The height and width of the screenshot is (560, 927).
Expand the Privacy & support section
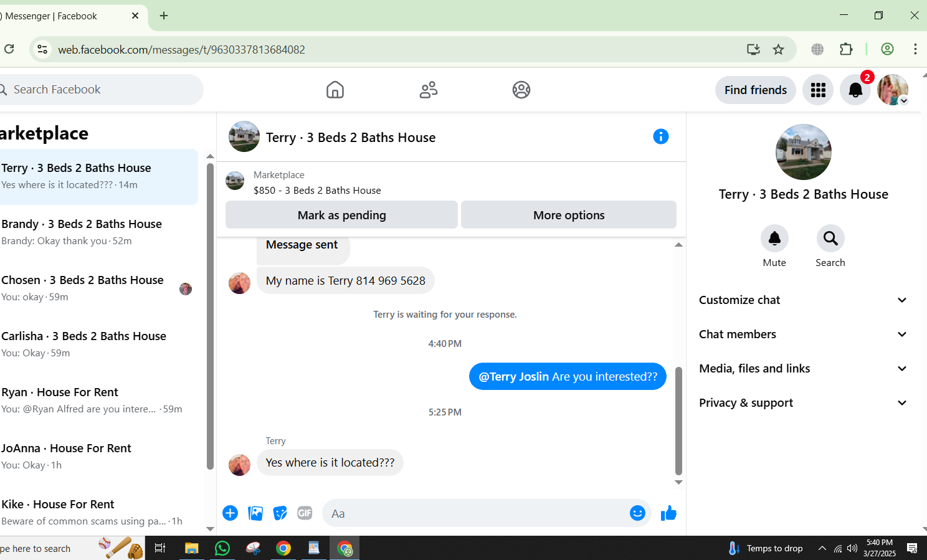point(802,403)
